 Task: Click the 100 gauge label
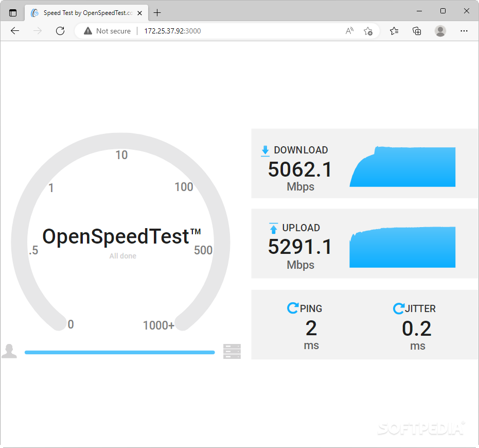pyautogui.click(x=184, y=187)
